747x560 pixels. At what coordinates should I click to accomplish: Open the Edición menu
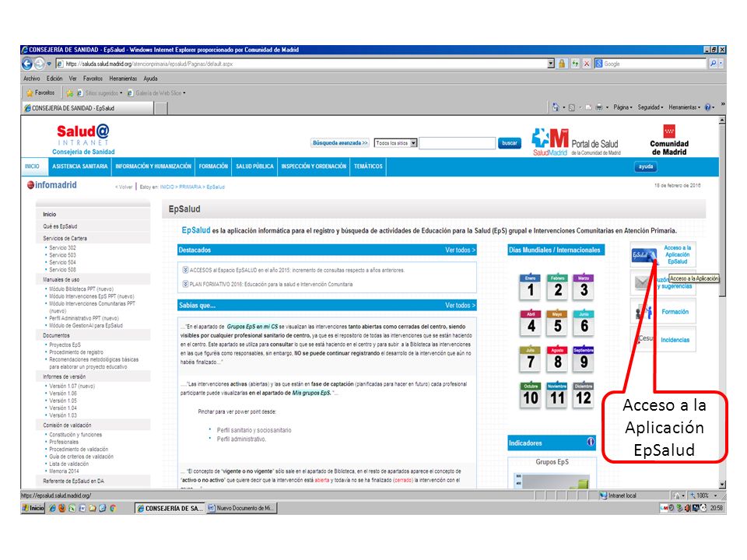(x=54, y=79)
